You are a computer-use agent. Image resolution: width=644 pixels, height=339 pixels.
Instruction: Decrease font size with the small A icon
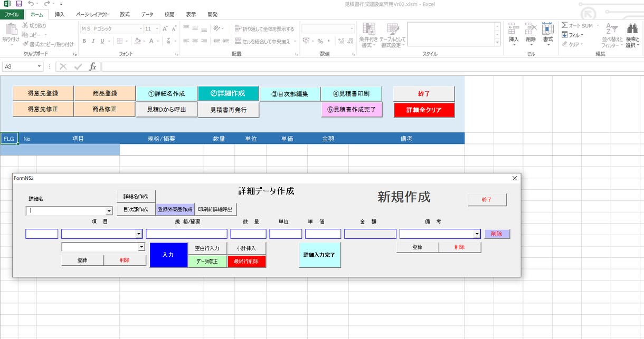[174, 28]
